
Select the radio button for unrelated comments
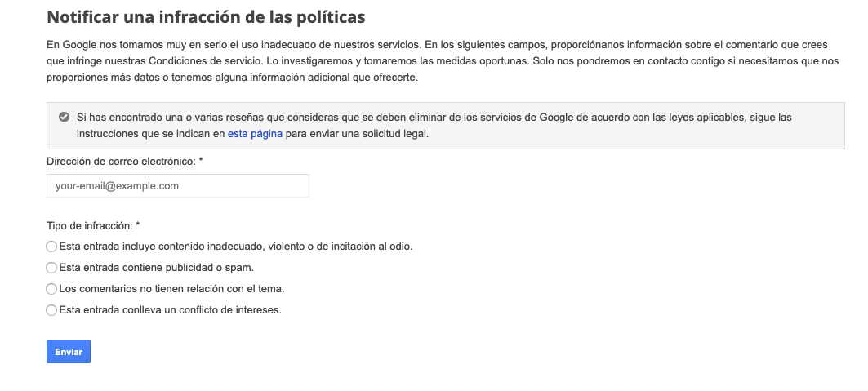(x=52, y=289)
